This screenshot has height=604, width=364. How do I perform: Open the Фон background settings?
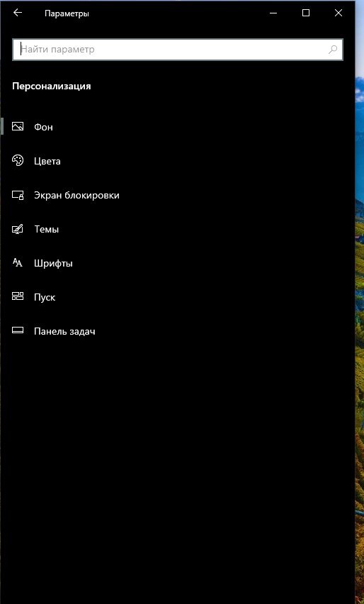coord(177,126)
